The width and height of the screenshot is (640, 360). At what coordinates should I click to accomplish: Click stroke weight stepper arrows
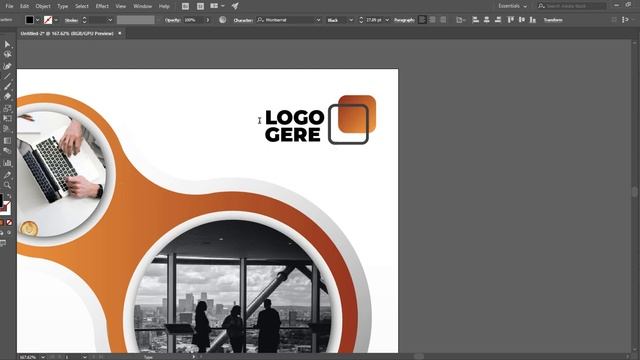click(84, 20)
